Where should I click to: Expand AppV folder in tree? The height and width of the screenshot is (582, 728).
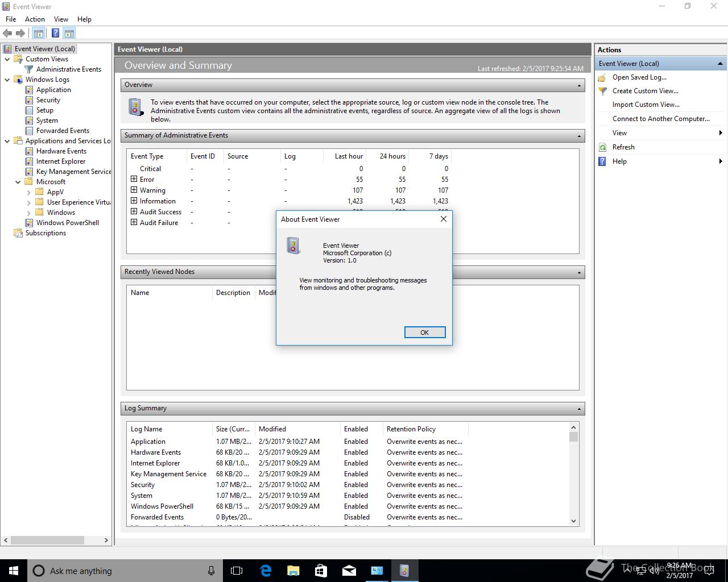pyautogui.click(x=29, y=192)
